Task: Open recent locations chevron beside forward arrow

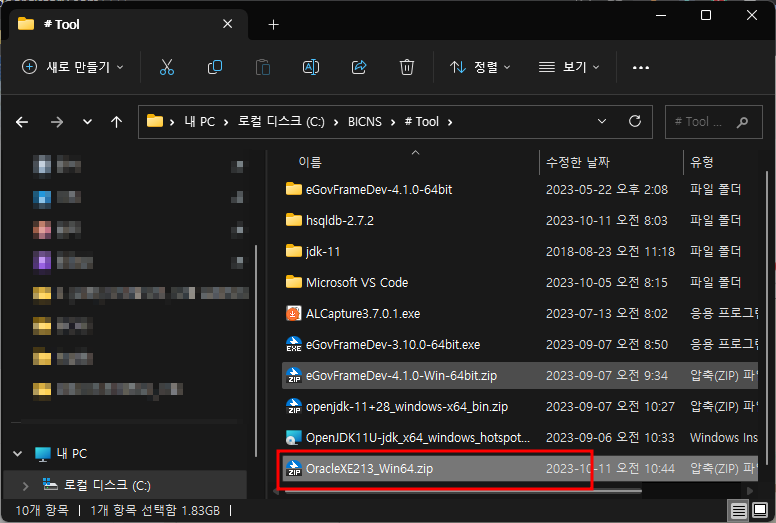Action: pos(87,122)
